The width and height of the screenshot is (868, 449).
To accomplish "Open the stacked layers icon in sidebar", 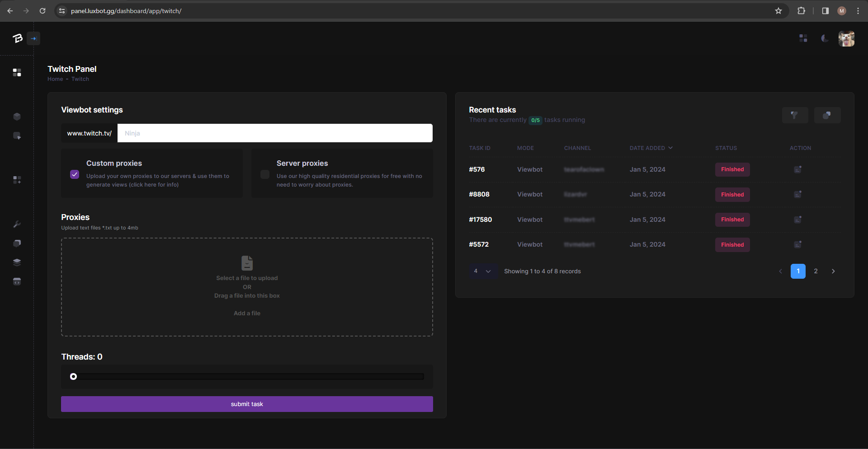I will click(17, 262).
